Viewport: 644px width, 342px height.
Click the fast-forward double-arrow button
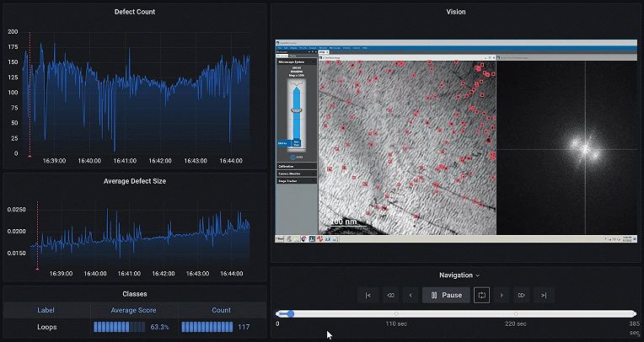[522, 295]
